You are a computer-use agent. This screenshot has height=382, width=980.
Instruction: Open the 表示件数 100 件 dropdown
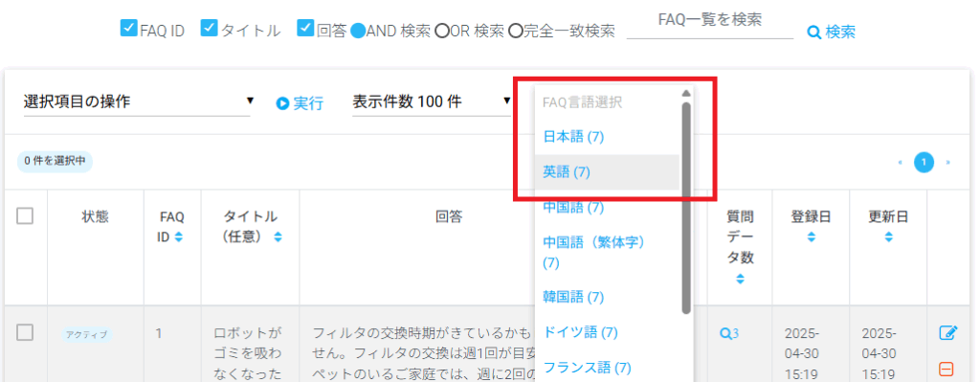(432, 101)
